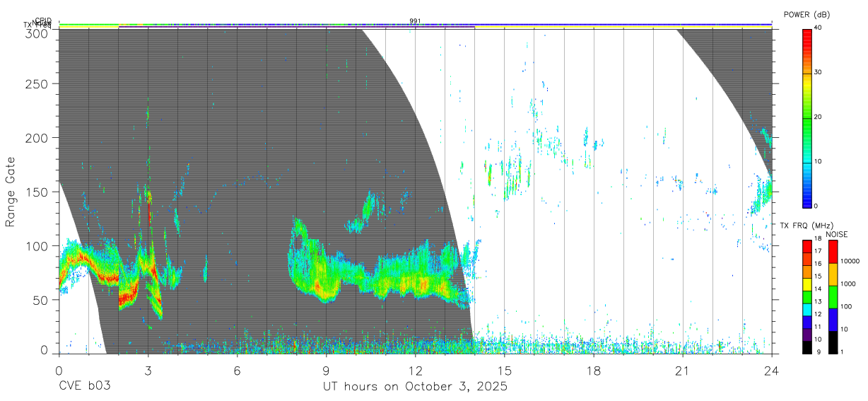Pick the blue 10-100 NOISE legend segment
The height and width of the screenshot is (401, 868).
pyautogui.click(x=833, y=320)
